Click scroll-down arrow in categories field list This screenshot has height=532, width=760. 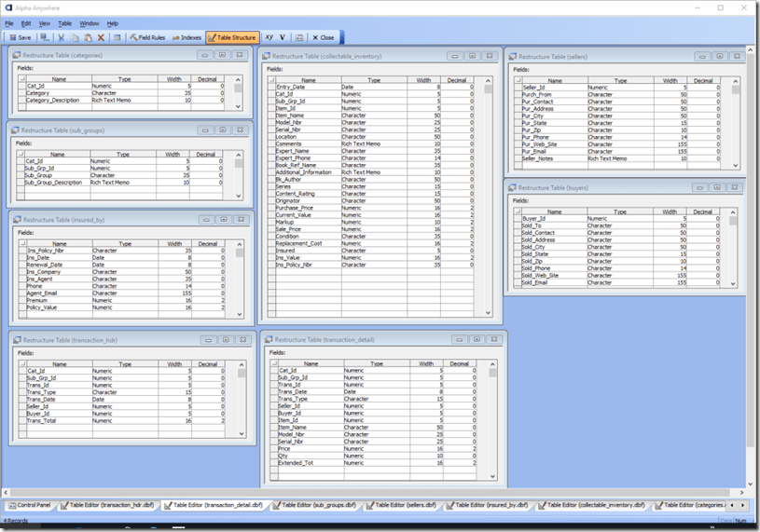(x=238, y=106)
